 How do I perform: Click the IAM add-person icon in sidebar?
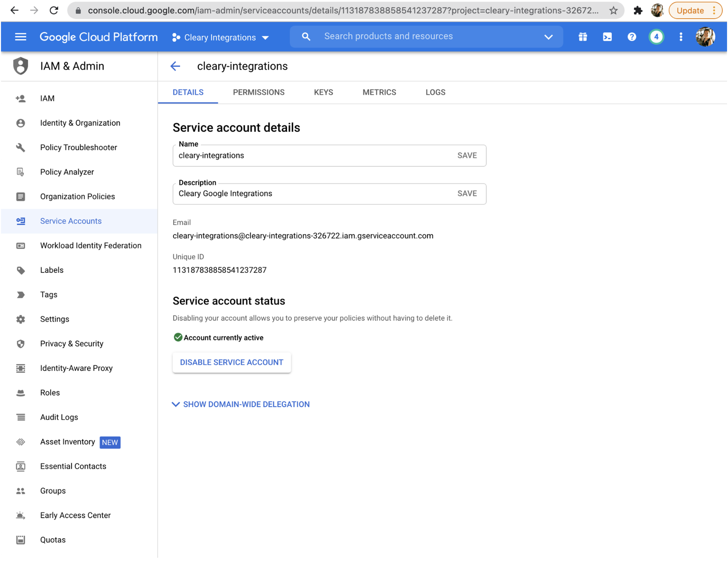(x=21, y=98)
